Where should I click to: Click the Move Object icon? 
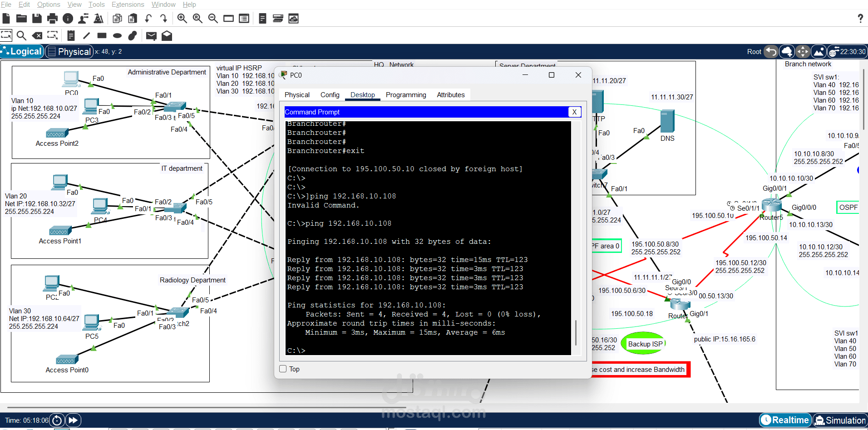click(x=803, y=52)
